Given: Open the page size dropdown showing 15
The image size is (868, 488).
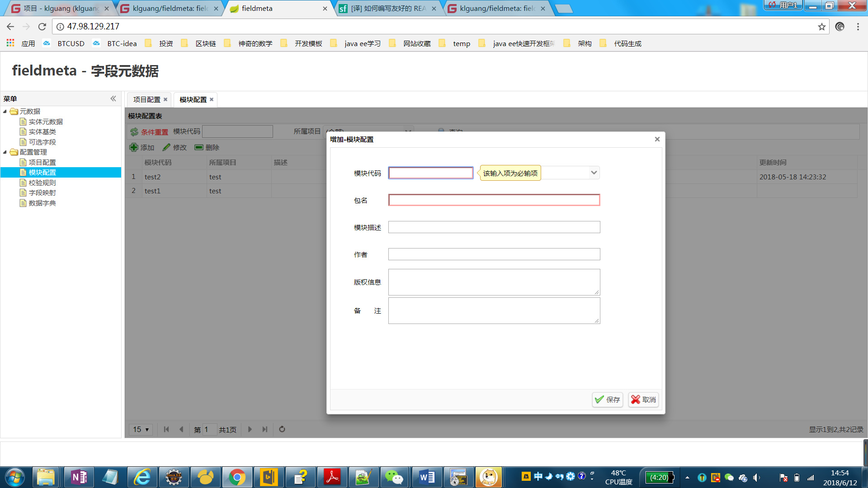Looking at the screenshot, I should [x=141, y=429].
